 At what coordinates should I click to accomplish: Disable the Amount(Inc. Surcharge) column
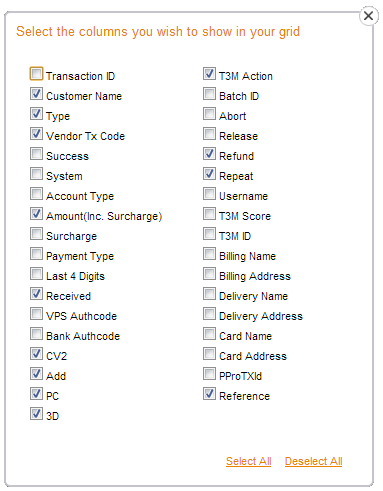tap(36, 214)
